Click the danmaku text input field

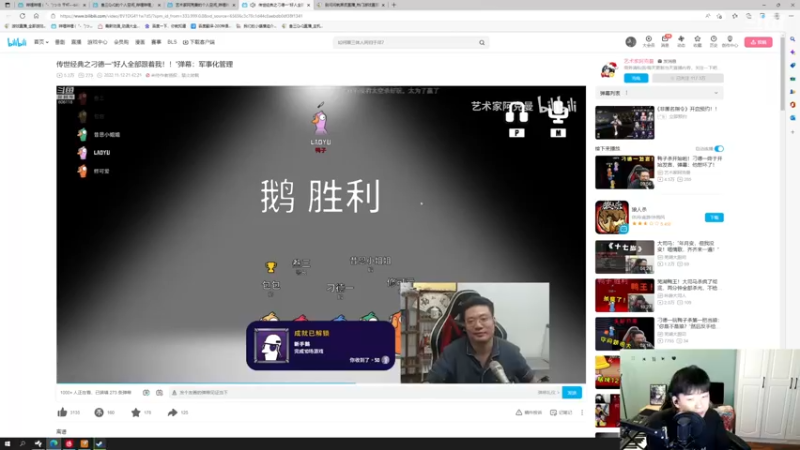352,392
